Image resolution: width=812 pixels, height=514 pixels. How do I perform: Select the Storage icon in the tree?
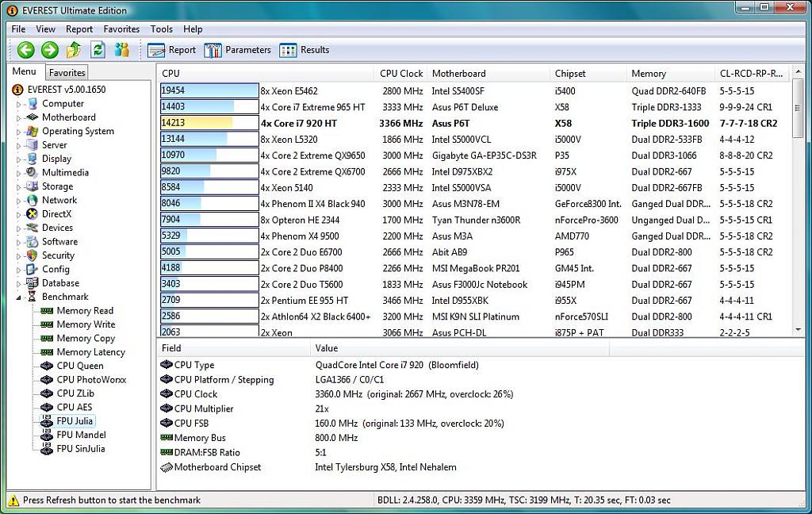coord(32,186)
